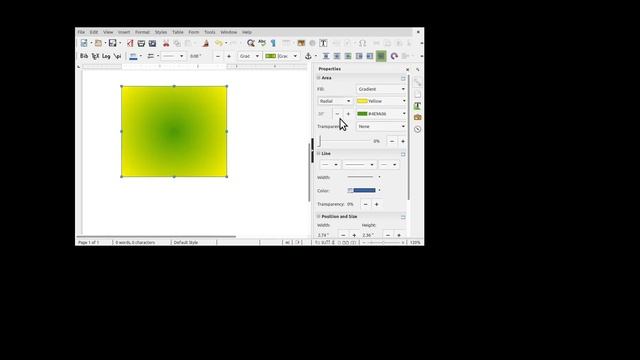Open the toolbar Grad fill style dropdown
The image size is (640, 360).
(x=249, y=56)
